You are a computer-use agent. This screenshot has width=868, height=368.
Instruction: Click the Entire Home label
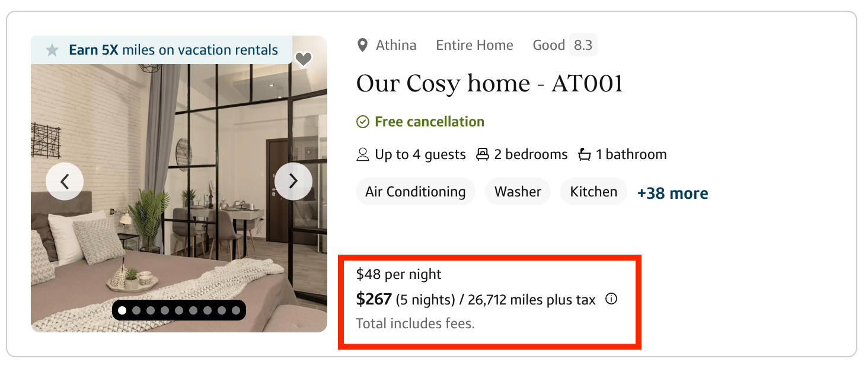click(474, 45)
